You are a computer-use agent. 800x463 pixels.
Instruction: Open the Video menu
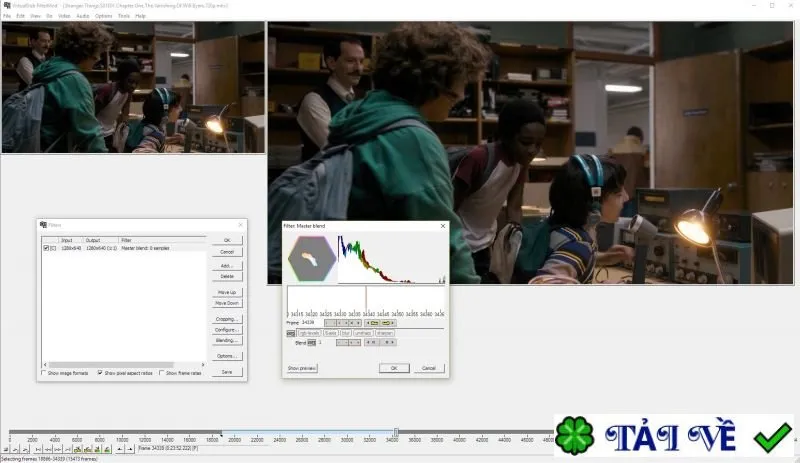pos(64,16)
